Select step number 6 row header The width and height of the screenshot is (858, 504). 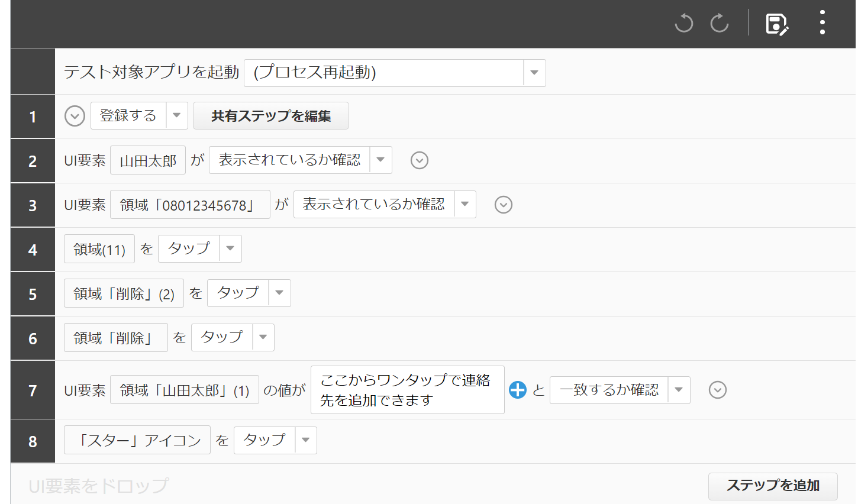pos(33,338)
